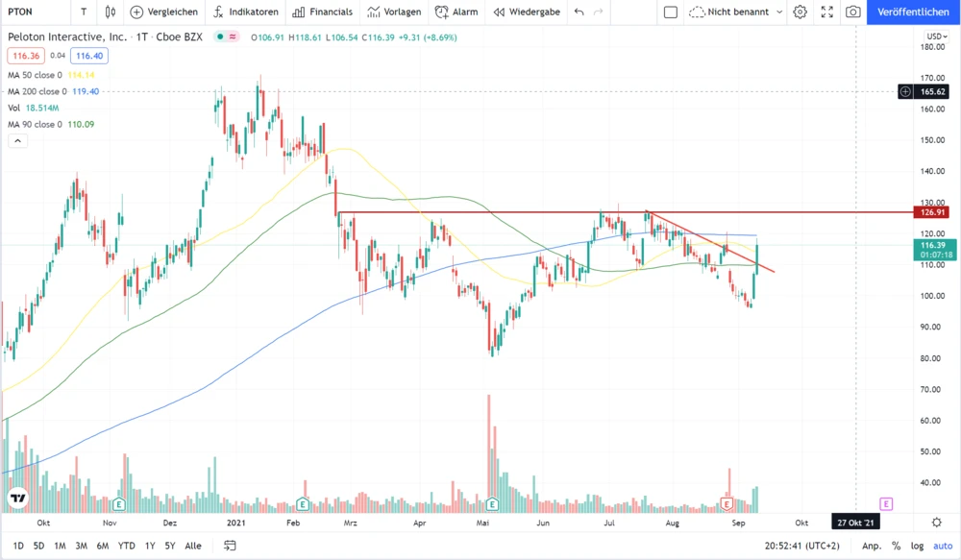Click the Veröffentlichen button
This screenshot has height=560, width=961.
tap(913, 12)
